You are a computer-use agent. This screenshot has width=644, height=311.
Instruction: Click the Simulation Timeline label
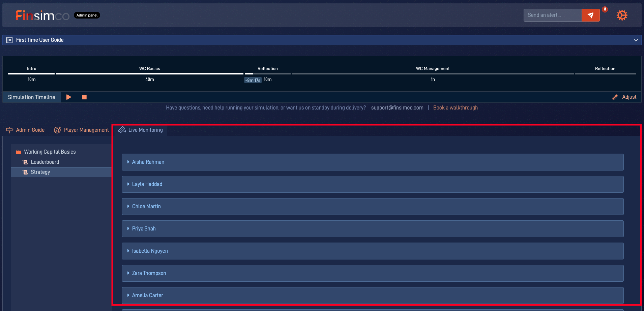(x=32, y=97)
